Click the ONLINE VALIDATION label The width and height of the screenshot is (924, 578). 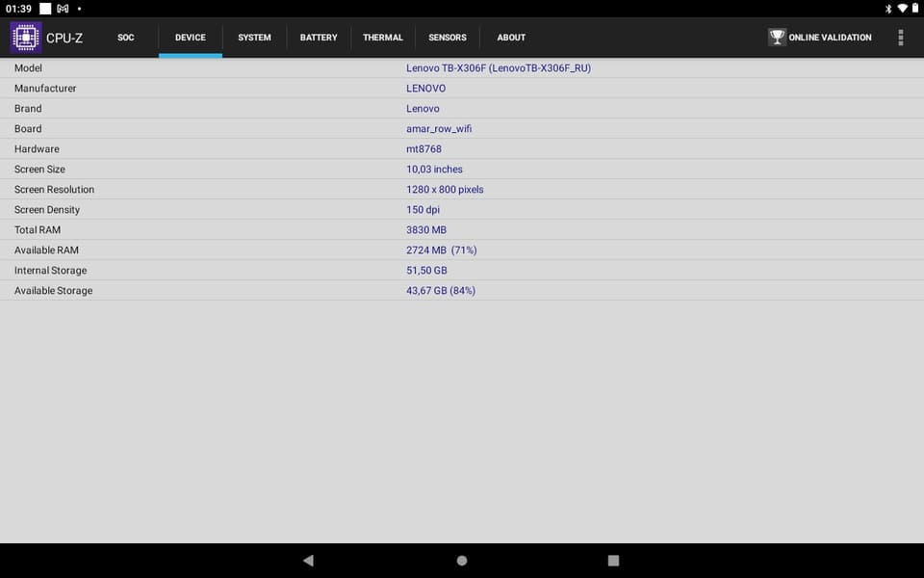click(x=830, y=38)
